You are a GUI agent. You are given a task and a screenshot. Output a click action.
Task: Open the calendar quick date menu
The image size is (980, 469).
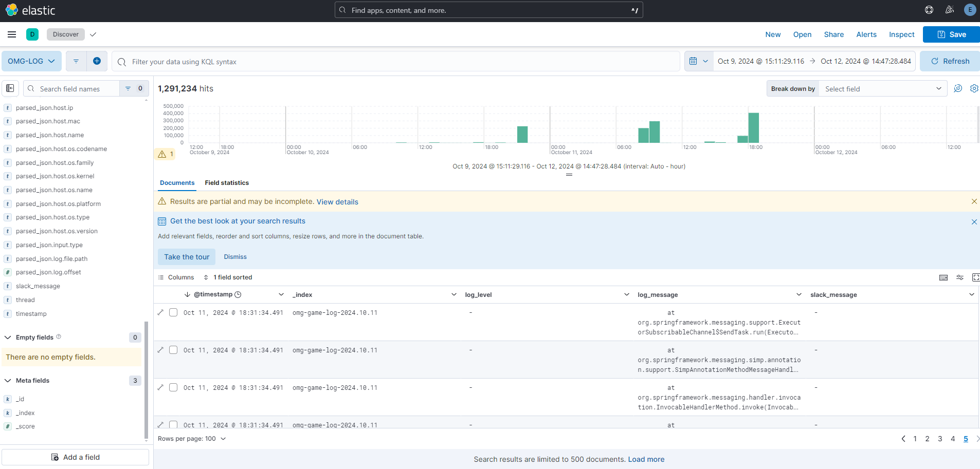tap(698, 61)
